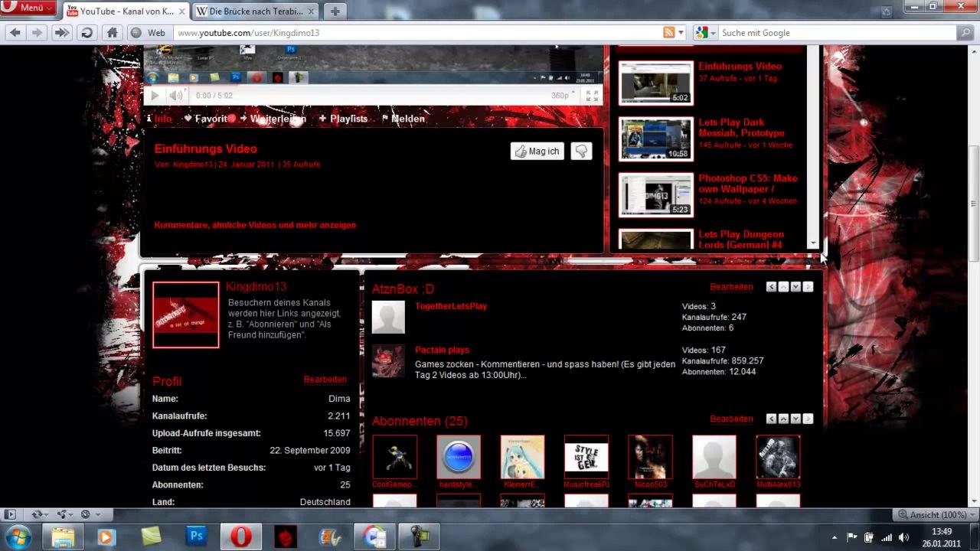Go forward with browser forward arrow
This screenshot has height=551, width=980.
(x=37, y=33)
